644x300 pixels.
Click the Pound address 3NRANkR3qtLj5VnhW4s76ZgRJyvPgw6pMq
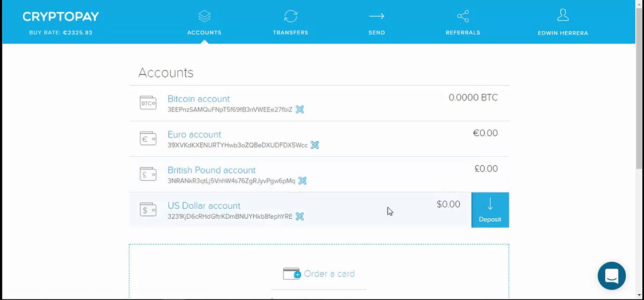231,181
